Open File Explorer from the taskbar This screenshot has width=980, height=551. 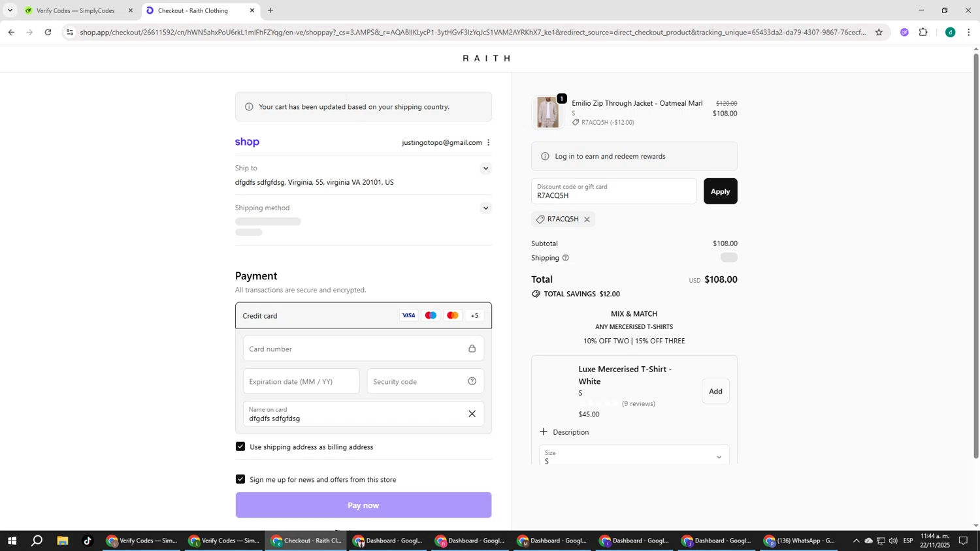(x=63, y=541)
